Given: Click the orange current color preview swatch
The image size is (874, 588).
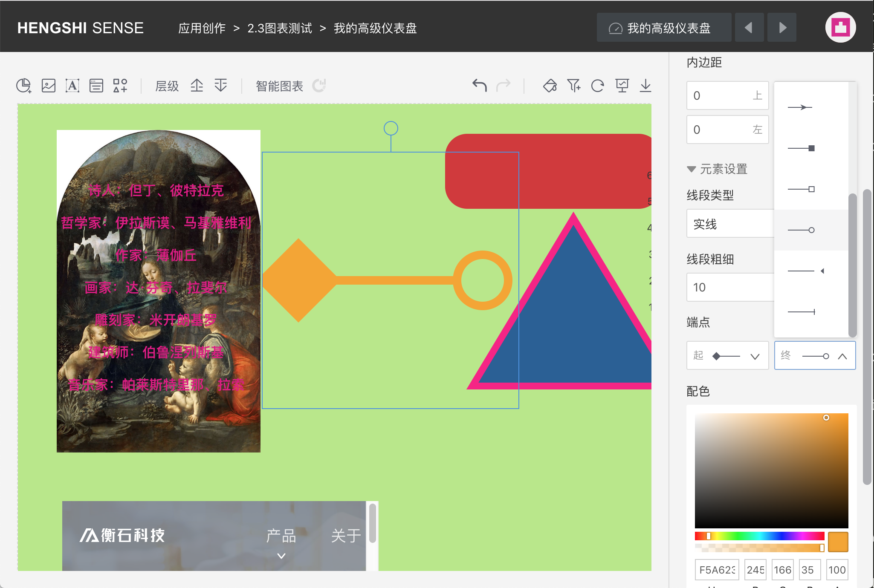Looking at the screenshot, I should [x=838, y=542].
